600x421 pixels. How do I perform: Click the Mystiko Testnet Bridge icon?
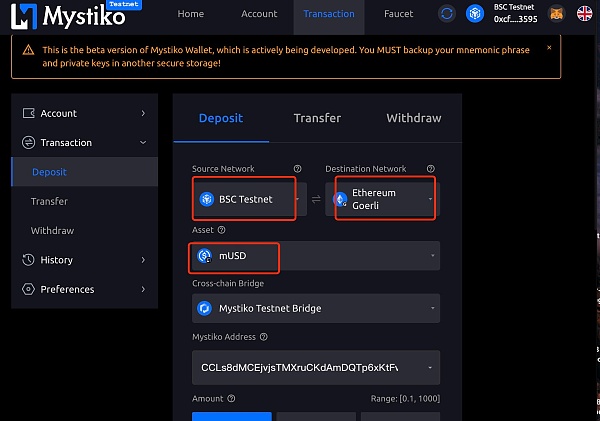(204, 308)
